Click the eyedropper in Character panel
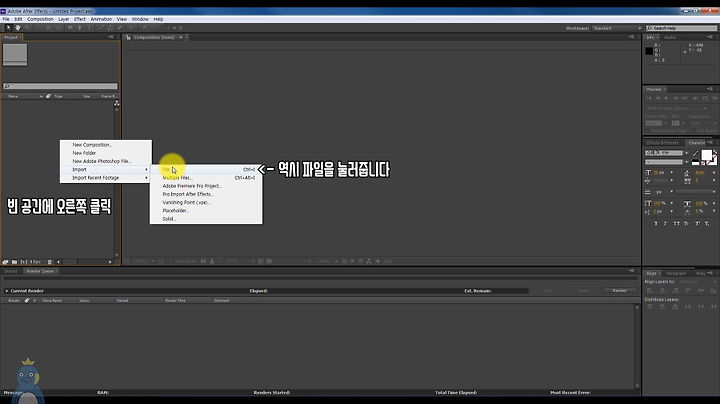 point(696,153)
